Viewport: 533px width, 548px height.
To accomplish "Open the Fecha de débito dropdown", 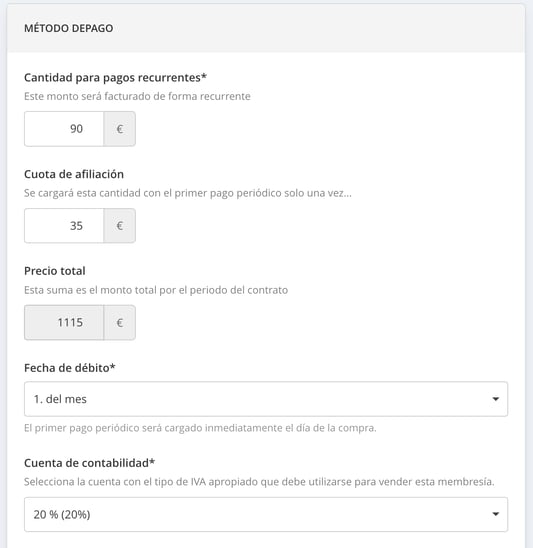I will pyautogui.click(x=266, y=399).
